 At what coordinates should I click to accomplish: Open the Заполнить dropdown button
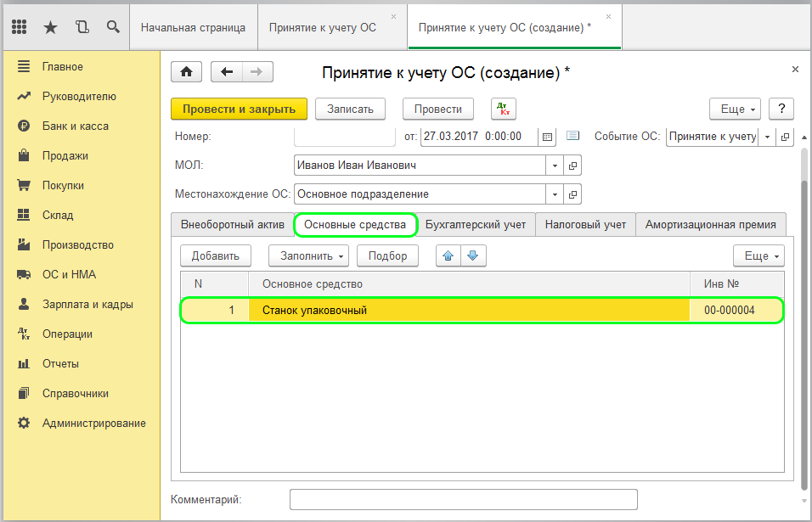308,255
